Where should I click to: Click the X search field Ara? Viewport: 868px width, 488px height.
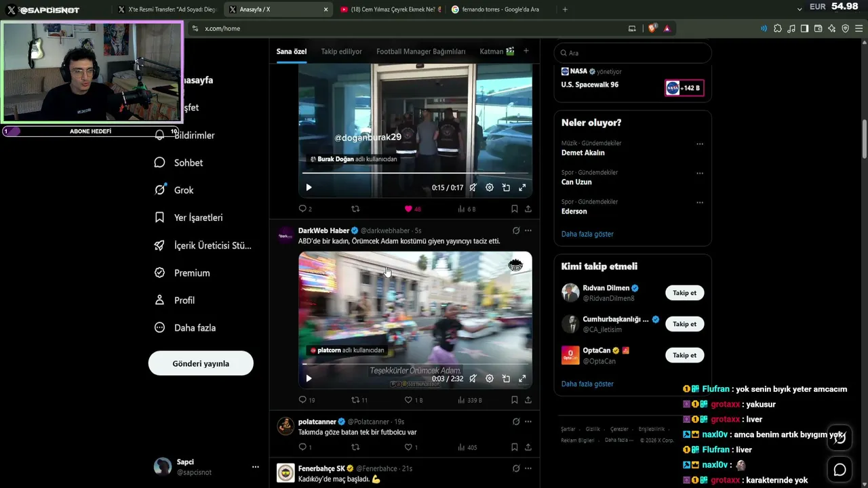633,53
